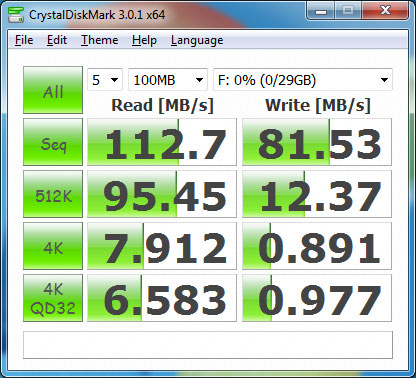Screen dimensions: 416x378
Task: Open the test count dropdown showing 5
Action: click(x=105, y=80)
